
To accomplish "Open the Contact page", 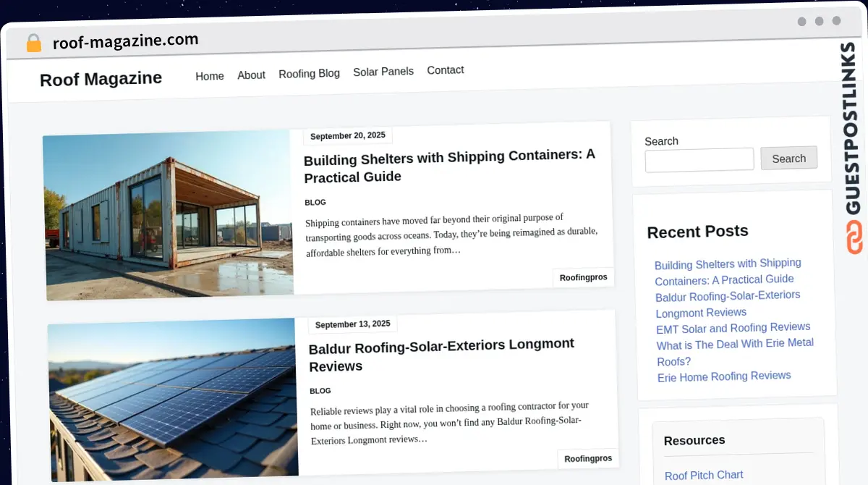I will [446, 70].
